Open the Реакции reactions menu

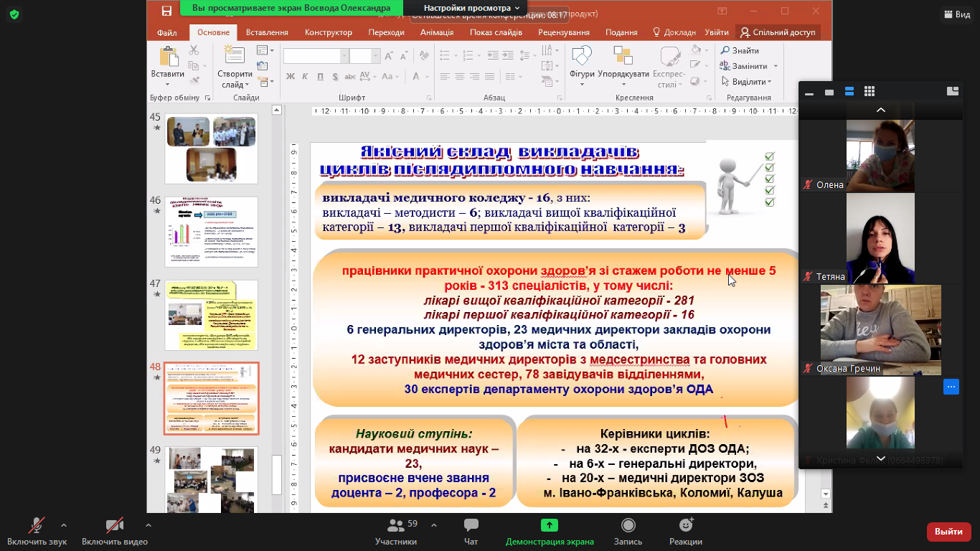(685, 526)
